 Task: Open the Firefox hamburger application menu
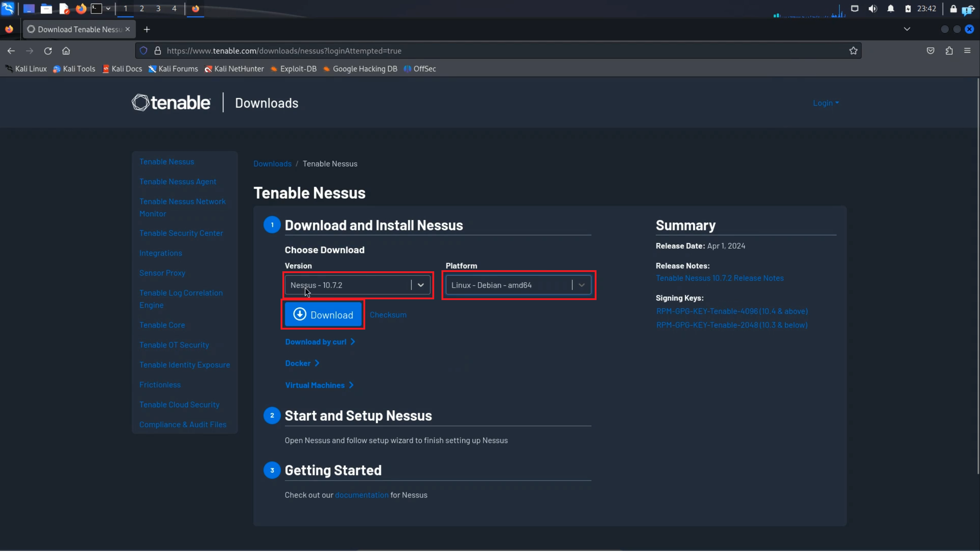(x=967, y=51)
